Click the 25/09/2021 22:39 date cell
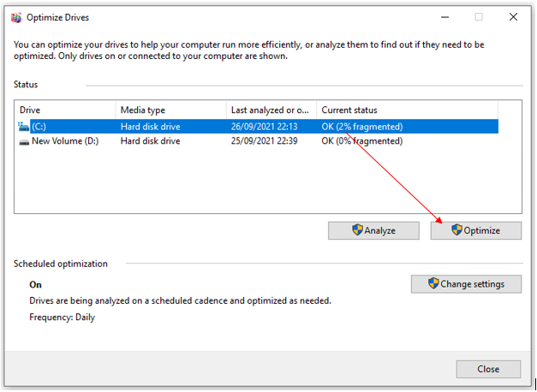Viewport: 537px width, 392px height. [264, 141]
